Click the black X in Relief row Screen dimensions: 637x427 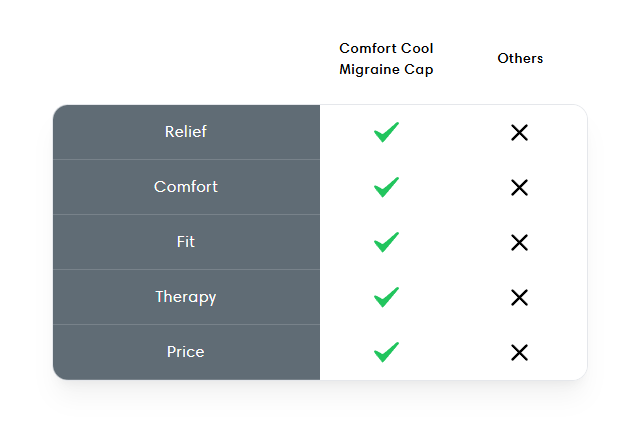(x=519, y=132)
